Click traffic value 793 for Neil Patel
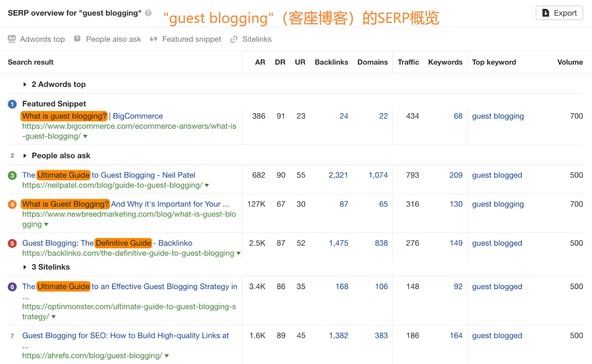Viewport: 592px width, 364px height. (x=413, y=175)
